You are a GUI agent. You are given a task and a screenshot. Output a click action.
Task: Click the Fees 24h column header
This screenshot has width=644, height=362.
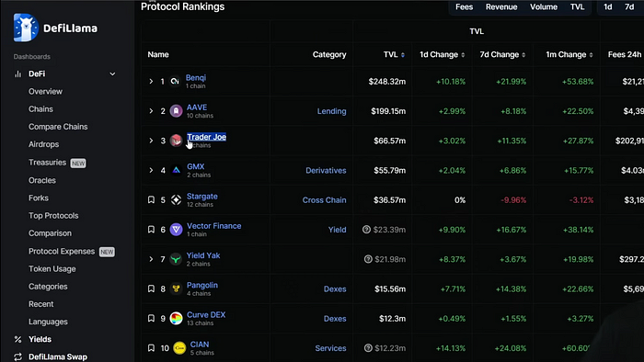(625, 54)
